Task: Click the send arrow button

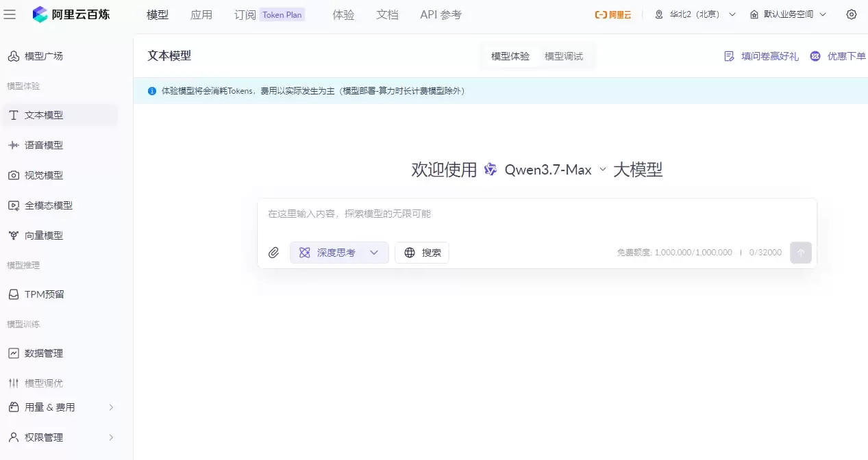Action: pos(801,253)
